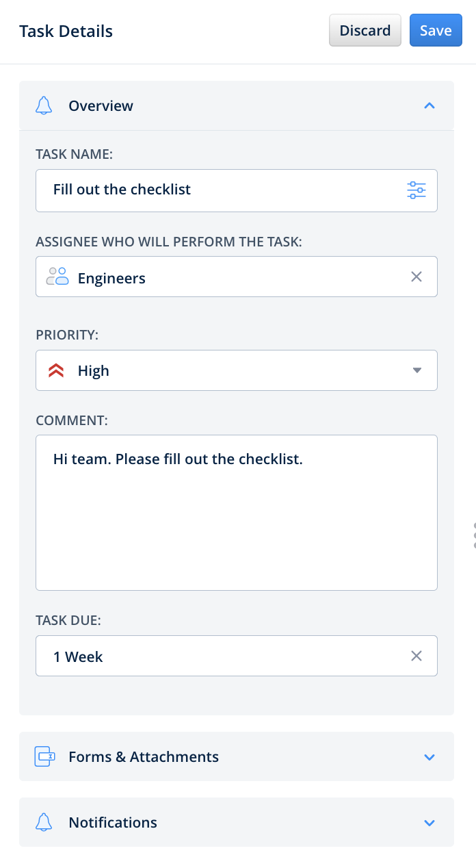The width and height of the screenshot is (476, 868).
Task: Click the Overview bell icon
Action: point(44,106)
